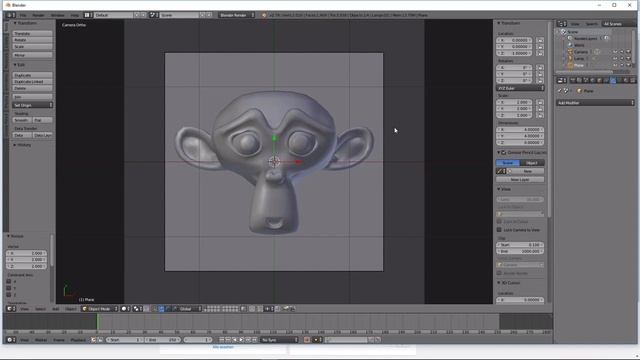Select Grease Pencil Object source
Image resolution: width=640 pixels, height=360 pixels.
pyautogui.click(x=532, y=163)
